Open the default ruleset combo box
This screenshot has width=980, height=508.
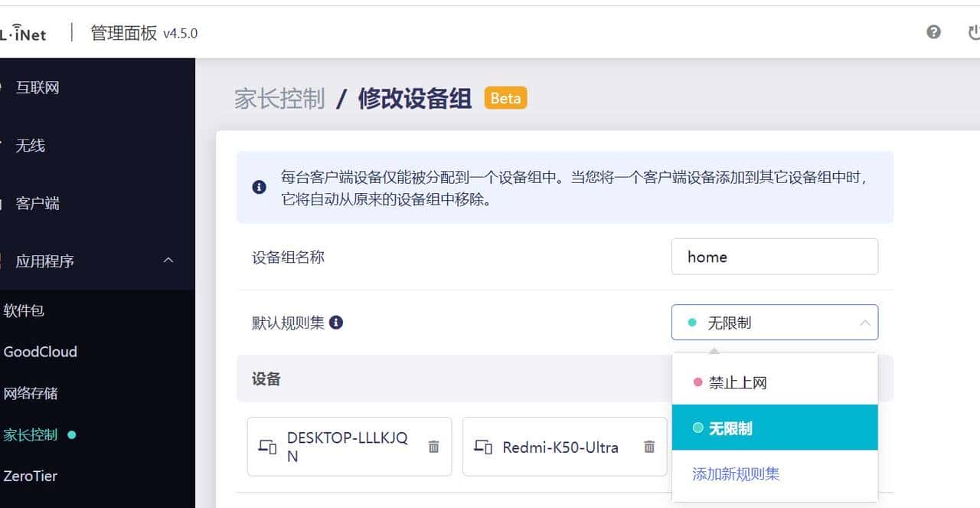[775, 323]
